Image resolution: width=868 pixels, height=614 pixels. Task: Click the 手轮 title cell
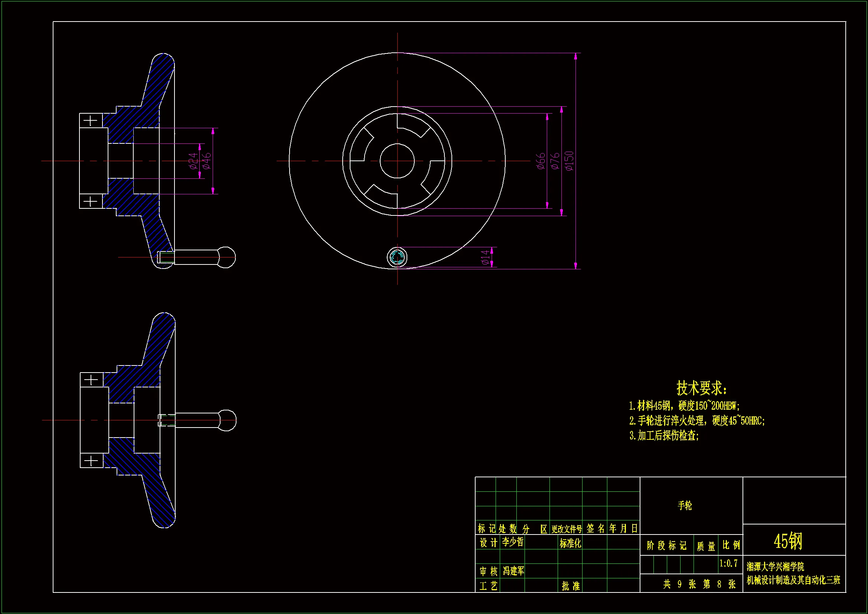[x=685, y=506]
